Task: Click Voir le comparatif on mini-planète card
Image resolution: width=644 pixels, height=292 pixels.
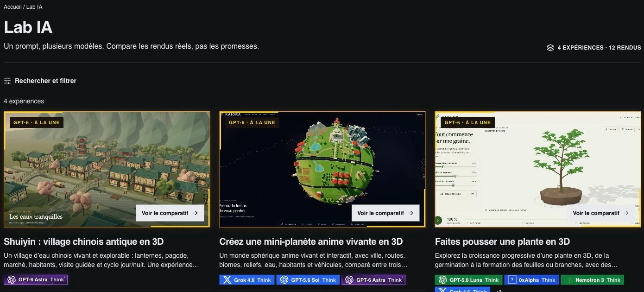Action: (x=385, y=213)
